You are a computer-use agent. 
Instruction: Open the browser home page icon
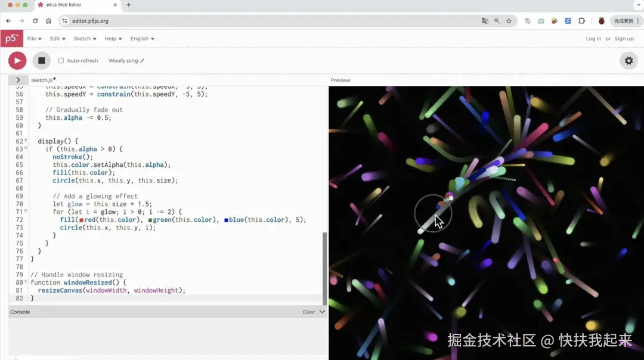click(48, 21)
